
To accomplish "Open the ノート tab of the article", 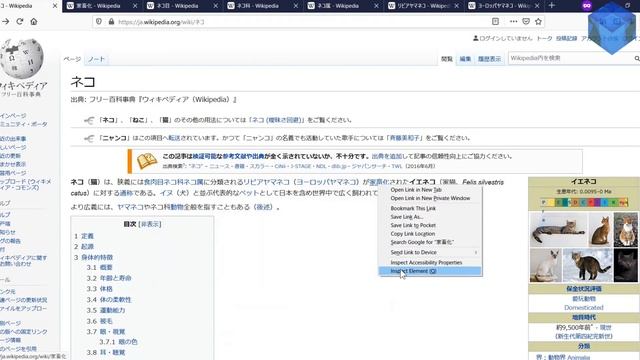I will coord(96,59).
